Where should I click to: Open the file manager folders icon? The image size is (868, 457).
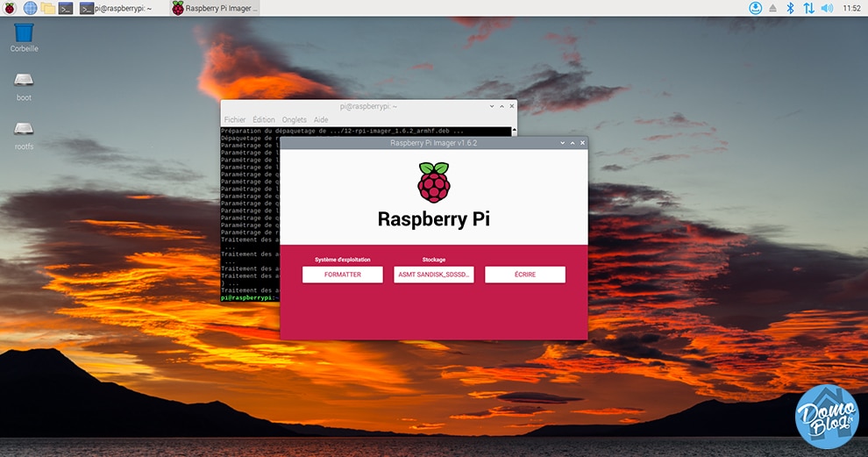coord(47,8)
